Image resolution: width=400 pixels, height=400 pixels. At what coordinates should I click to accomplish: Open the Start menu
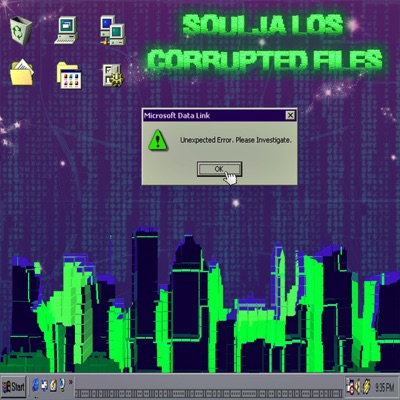[x=13, y=387]
